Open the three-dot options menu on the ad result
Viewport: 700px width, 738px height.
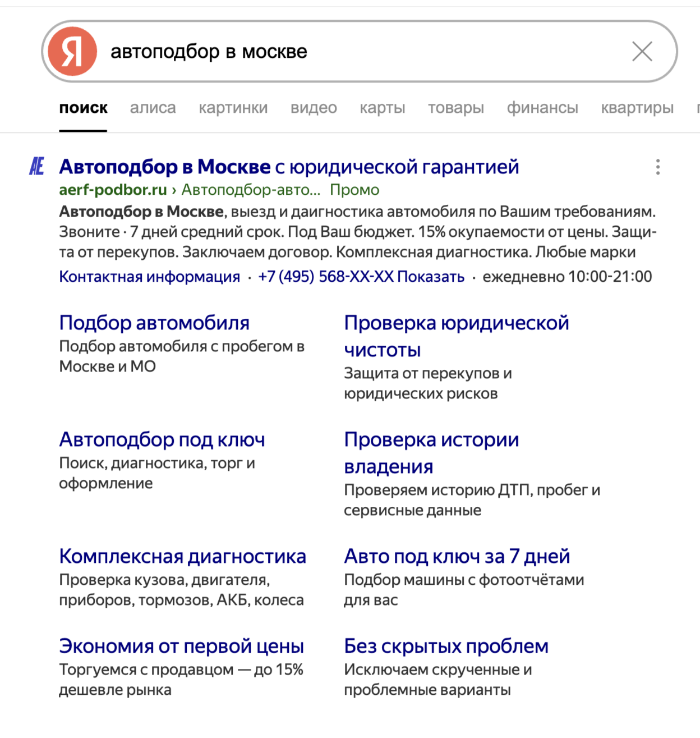657,166
